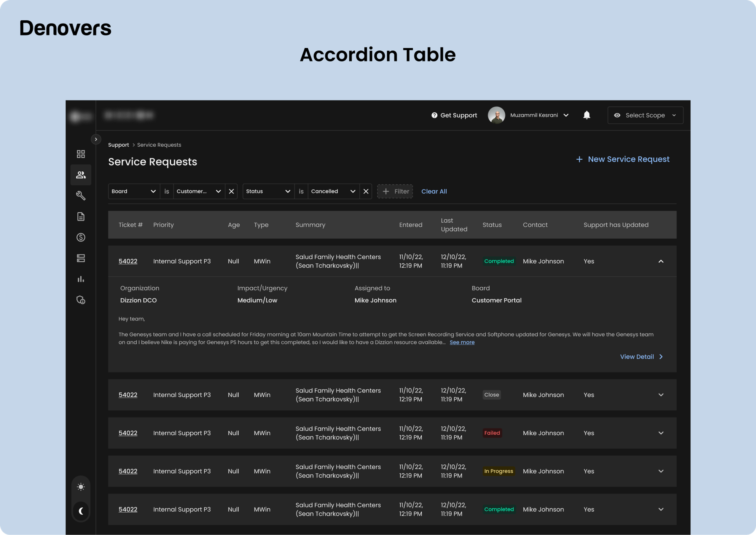Screen dimensions: 756x535
Task: Select the users icon in sidebar
Action: coord(81,175)
